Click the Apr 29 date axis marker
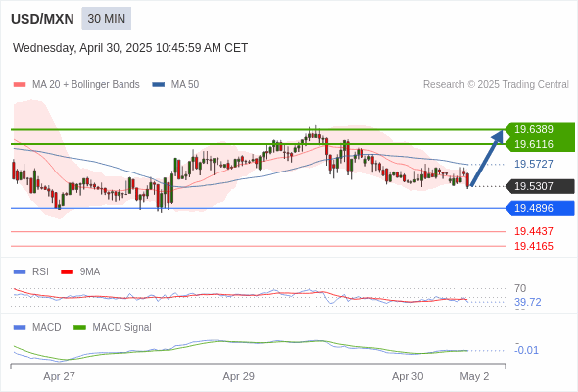This screenshot has height=392, width=578. coord(238,376)
